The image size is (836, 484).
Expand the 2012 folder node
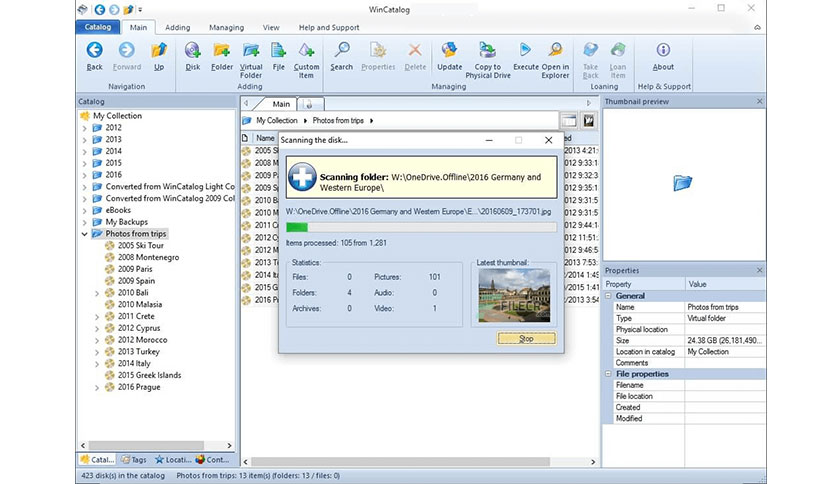[x=84, y=128]
